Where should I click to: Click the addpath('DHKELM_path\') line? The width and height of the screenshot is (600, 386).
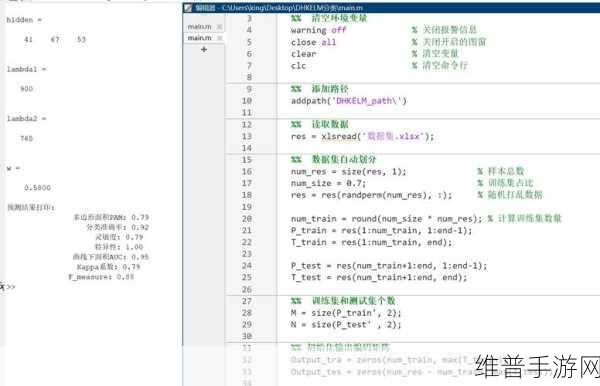(x=349, y=101)
